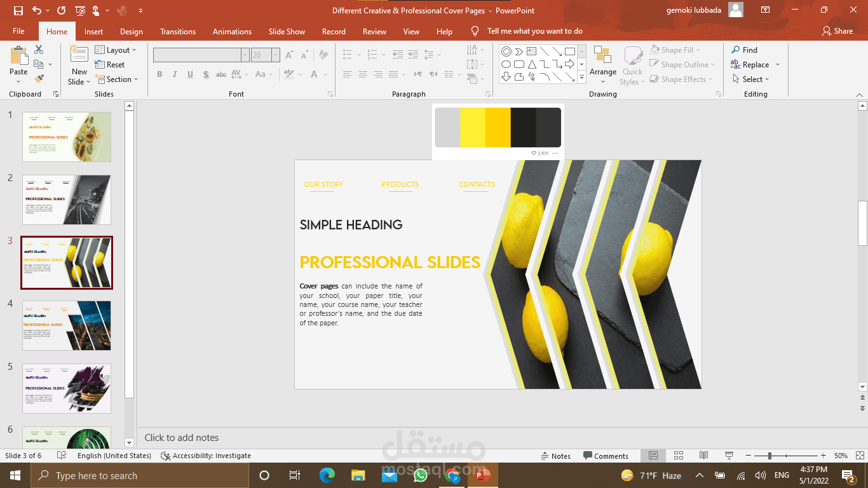Select slide 1 thumbnail

tap(67, 137)
